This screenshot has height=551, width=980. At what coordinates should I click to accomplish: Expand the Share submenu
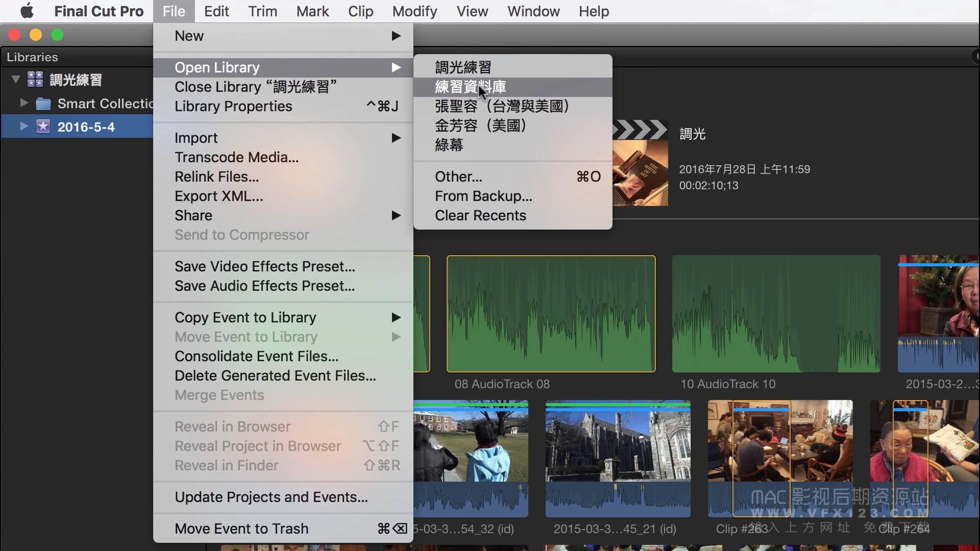pos(283,215)
